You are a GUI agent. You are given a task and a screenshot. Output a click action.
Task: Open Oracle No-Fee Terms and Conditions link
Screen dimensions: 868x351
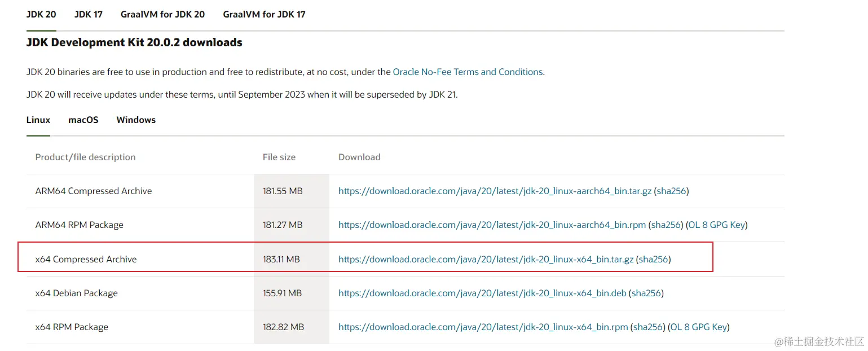[x=468, y=72]
